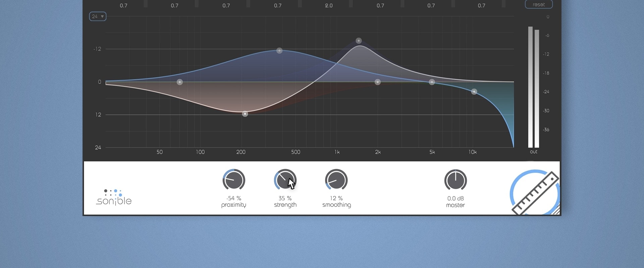Viewport: 644px width, 268px height.
Task: Click the reset button
Action: click(538, 4)
